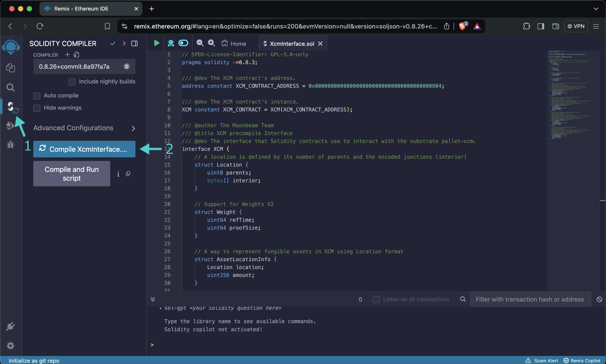Copy the script snippet via copy icon
Image resolution: width=606 pixels, height=364 pixels.
[128, 174]
